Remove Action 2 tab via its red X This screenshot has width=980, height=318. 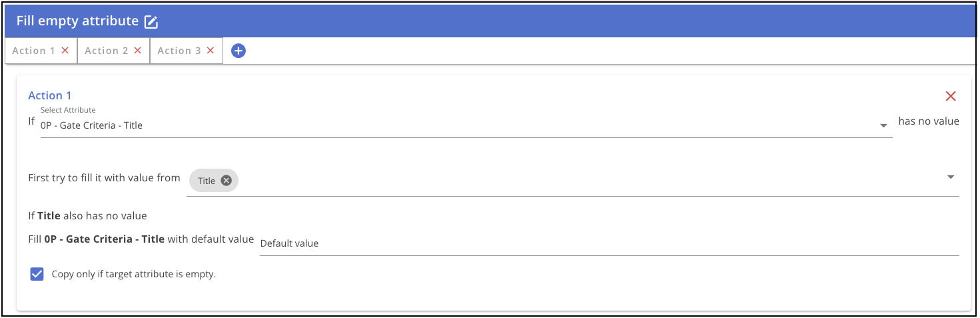coord(137,50)
